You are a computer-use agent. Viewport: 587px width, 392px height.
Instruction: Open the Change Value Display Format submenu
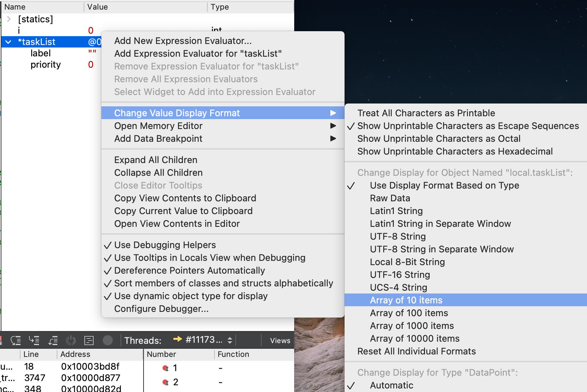(x=177, y=113)
